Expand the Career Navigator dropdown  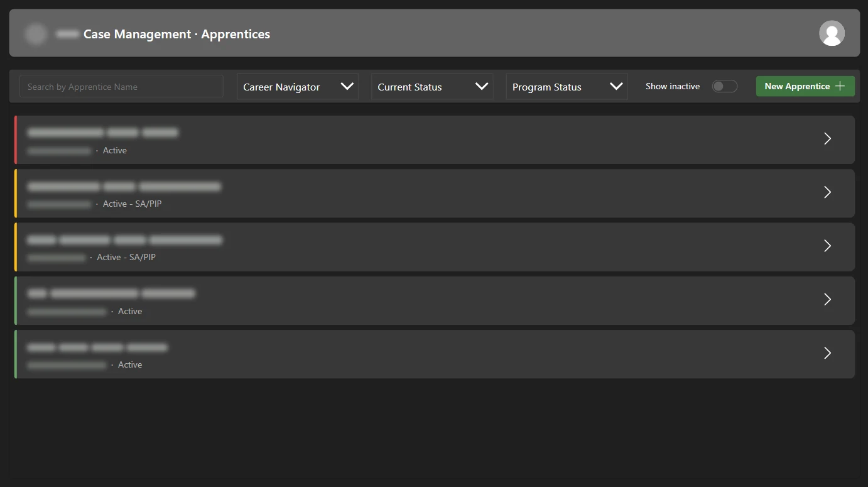click(297, 87)
